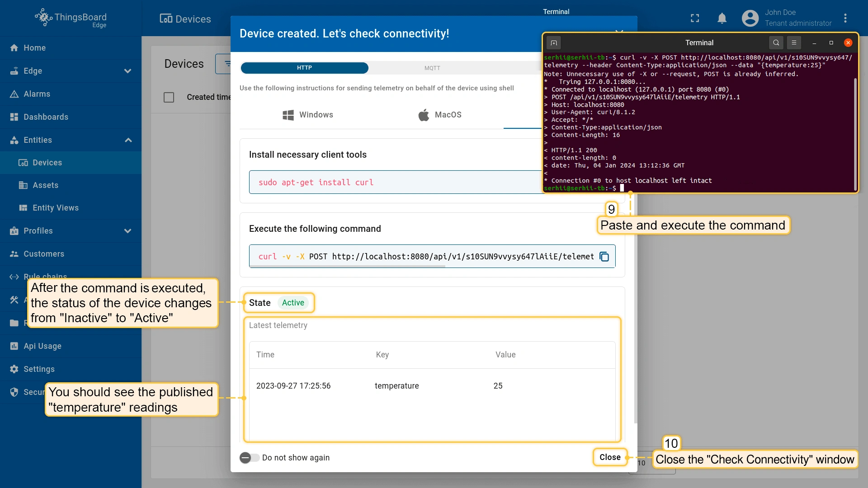The height and width of the screenshot is (488, 868).
Task: Click the terminal new tab icon
Action: tap(554, 42)
